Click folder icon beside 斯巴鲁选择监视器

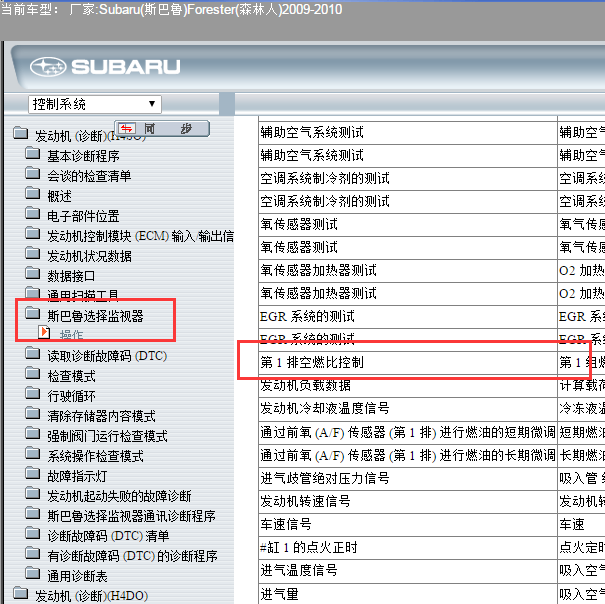33,313
